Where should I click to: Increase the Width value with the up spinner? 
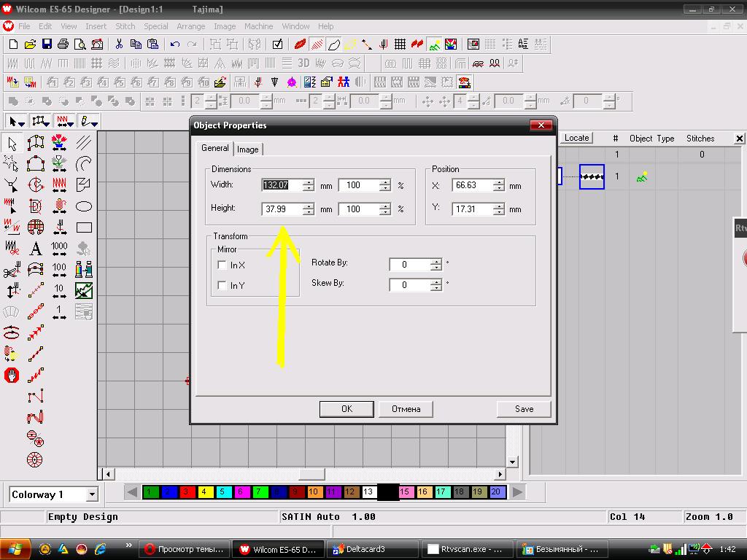(x=309, y=182)
